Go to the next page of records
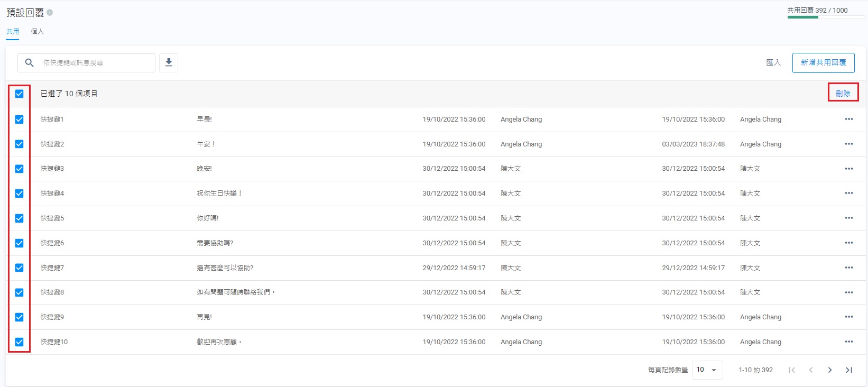Image resolution: width=868 pixels, height=387 pixels. coord(829,370)
